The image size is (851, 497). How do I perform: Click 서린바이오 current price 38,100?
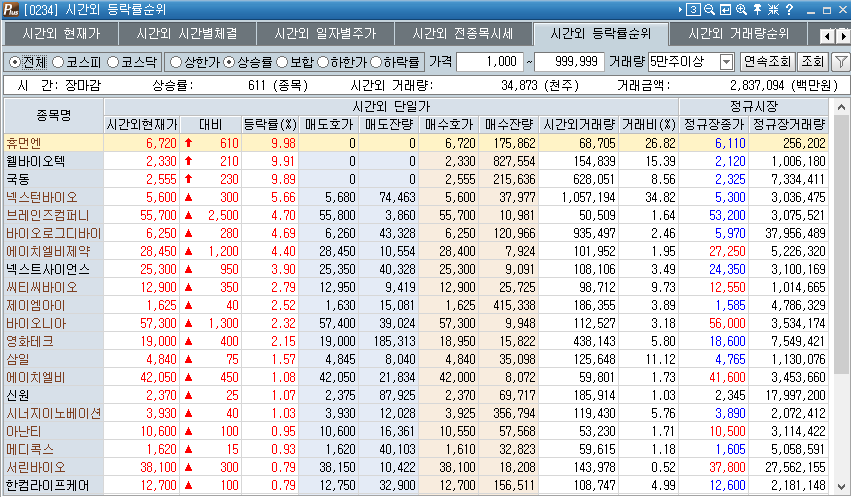tap(158, 467)
